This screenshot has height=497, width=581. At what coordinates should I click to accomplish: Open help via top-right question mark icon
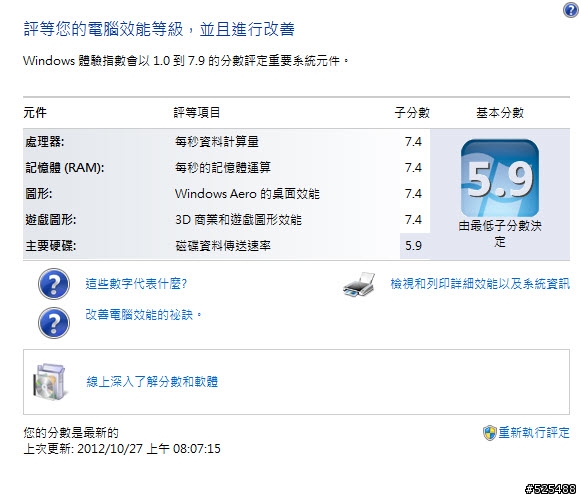point(571,10)
